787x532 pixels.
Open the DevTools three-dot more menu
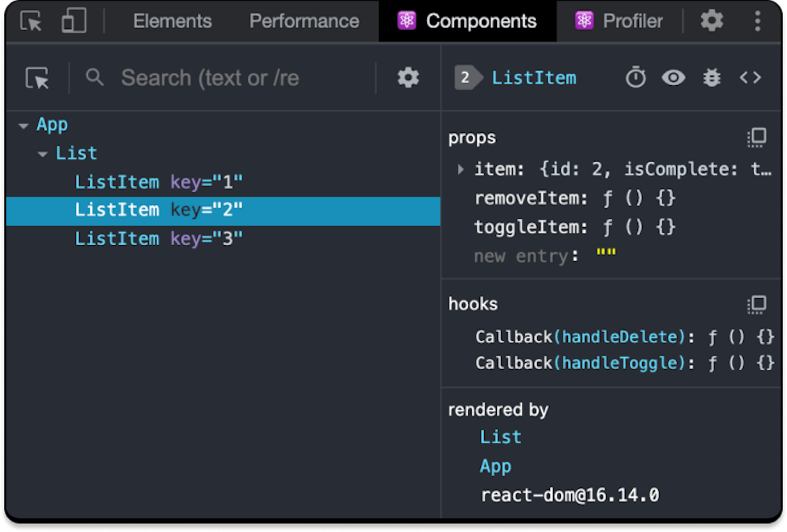click(757, 21)
